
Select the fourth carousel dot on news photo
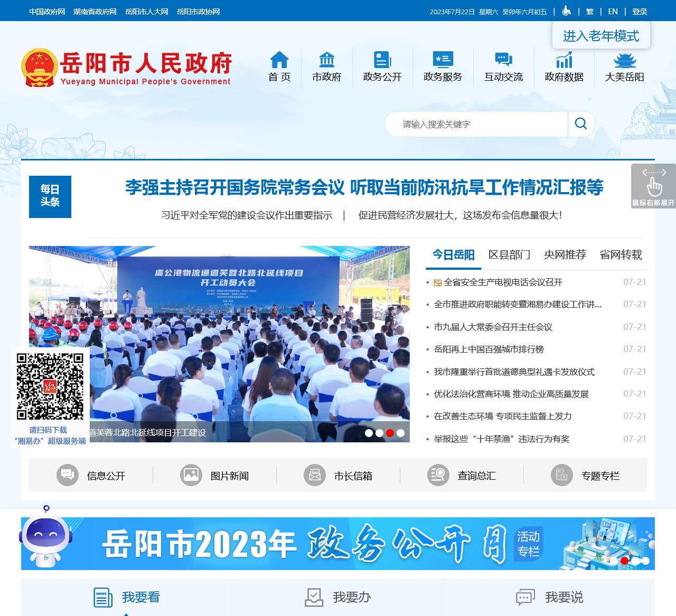tap(400, 433)
